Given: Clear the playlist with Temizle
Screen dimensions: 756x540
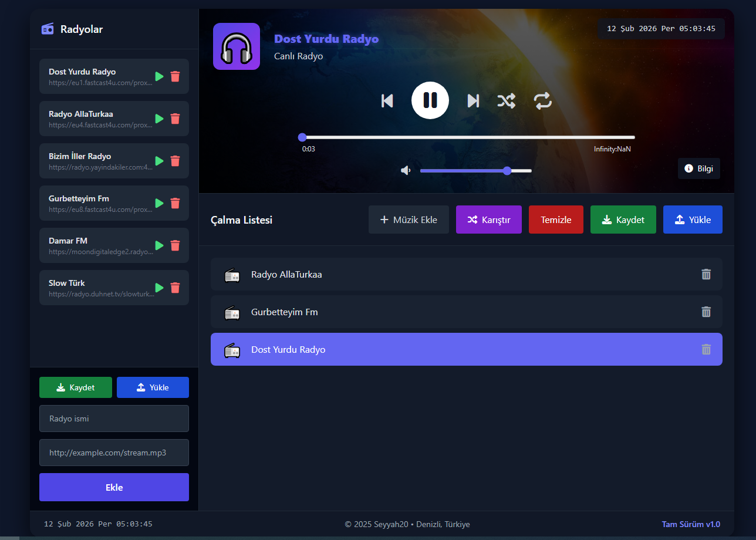Looking at the screenshot, I should (555, 220).
